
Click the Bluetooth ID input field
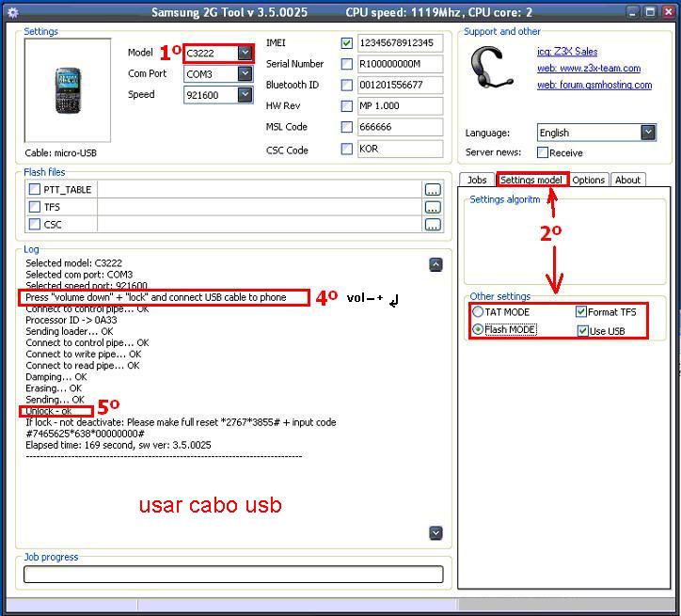coord(400,85)
